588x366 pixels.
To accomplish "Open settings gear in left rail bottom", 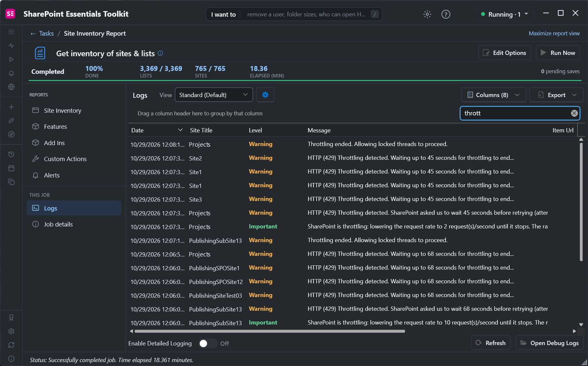I will [x=11, y=331].
